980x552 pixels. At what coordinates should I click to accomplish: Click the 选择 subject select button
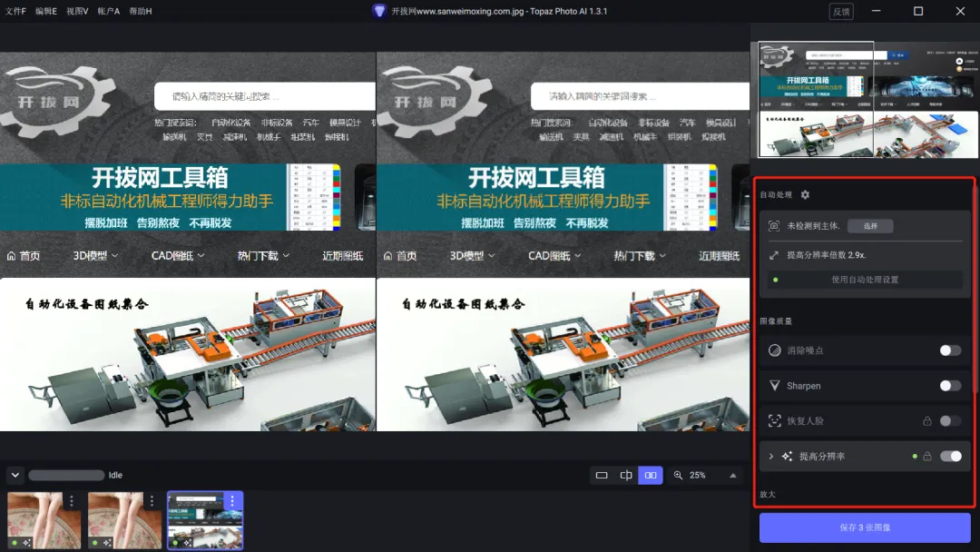[870, 226]
